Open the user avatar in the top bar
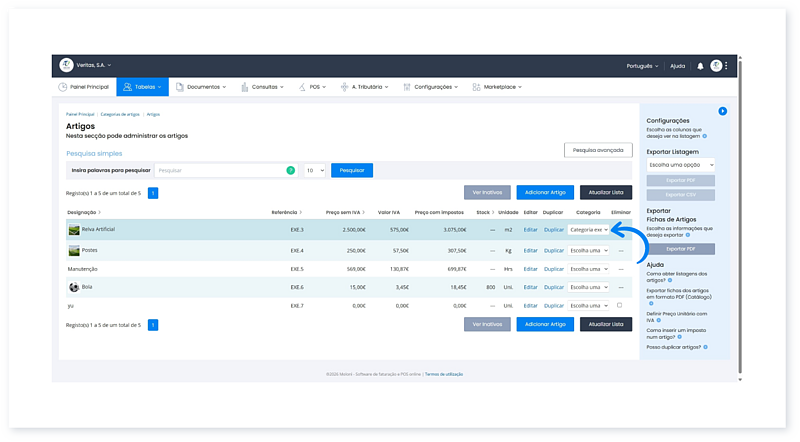This screenshot has width=800, height=442. (x=716, y=66)
